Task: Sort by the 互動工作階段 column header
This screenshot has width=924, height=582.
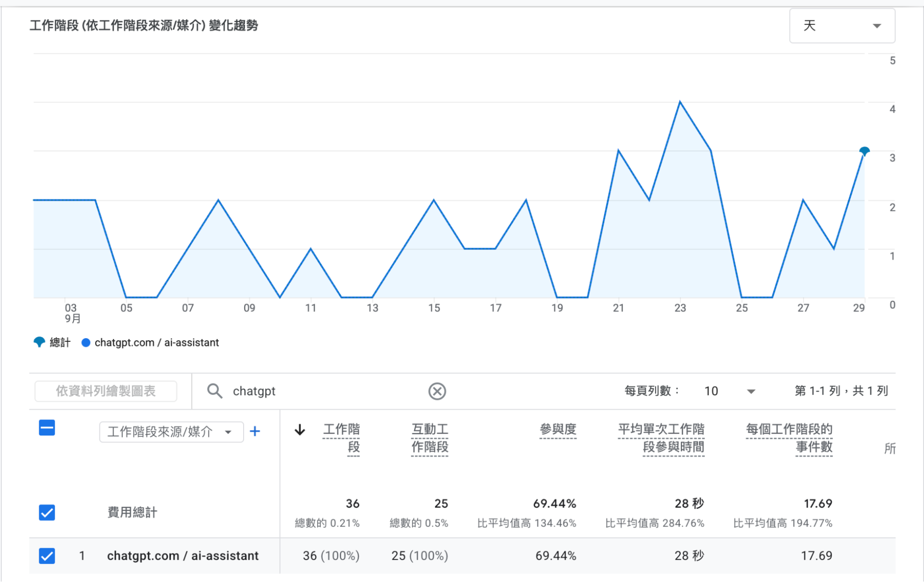Action: (430, 438)
